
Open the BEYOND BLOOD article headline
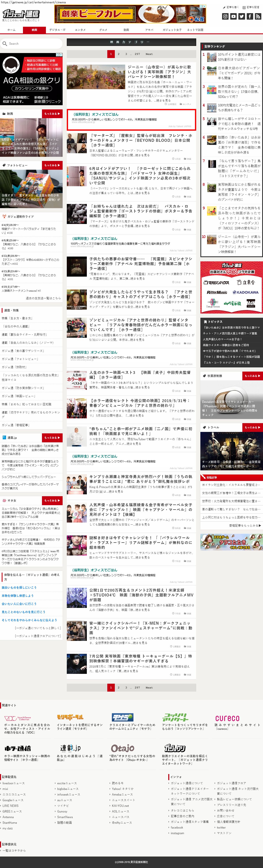[x=141, y=140]
